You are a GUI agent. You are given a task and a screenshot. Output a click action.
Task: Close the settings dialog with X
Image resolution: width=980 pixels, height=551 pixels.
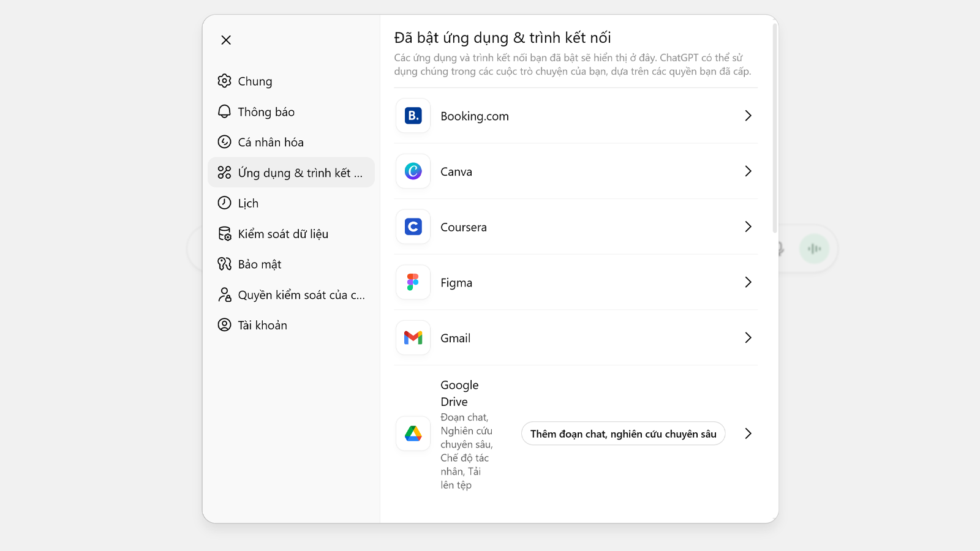pyautogui.click(x=226, y=40)
